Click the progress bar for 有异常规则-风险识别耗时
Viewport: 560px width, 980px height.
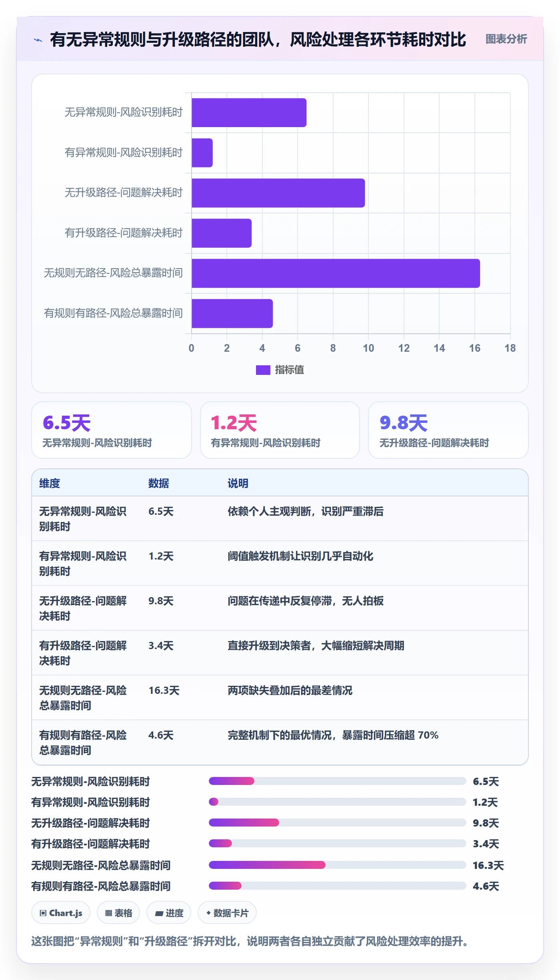pos(338,802)
